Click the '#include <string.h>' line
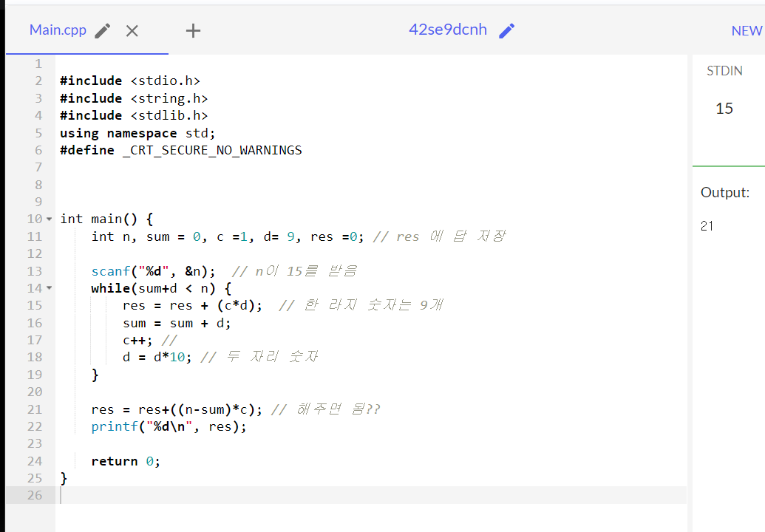 [x=134, y=98]
